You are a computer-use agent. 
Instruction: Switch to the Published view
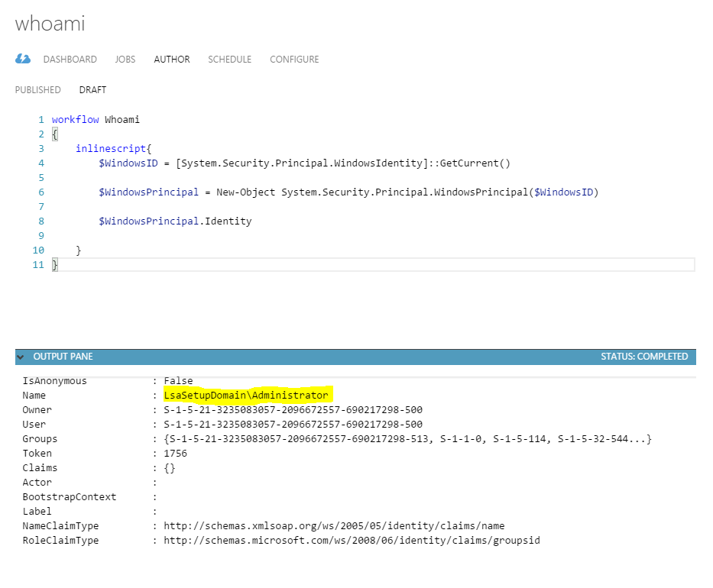point(38,90)
